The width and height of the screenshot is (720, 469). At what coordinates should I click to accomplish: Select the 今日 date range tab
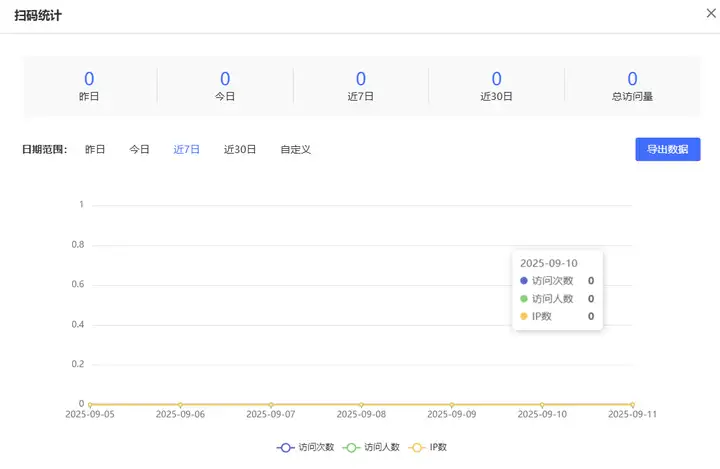(x=139, y=149)
